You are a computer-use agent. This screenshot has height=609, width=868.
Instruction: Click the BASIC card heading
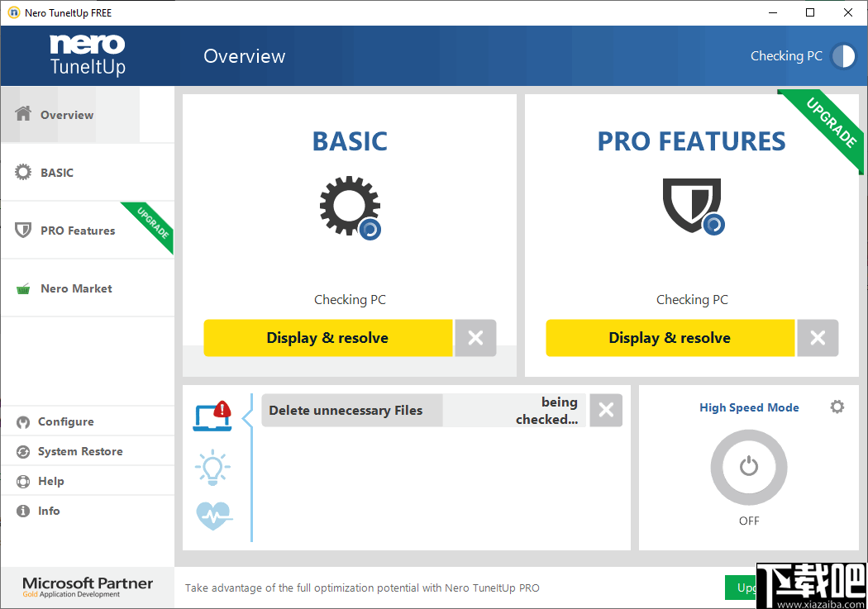(x=350, y=141)
